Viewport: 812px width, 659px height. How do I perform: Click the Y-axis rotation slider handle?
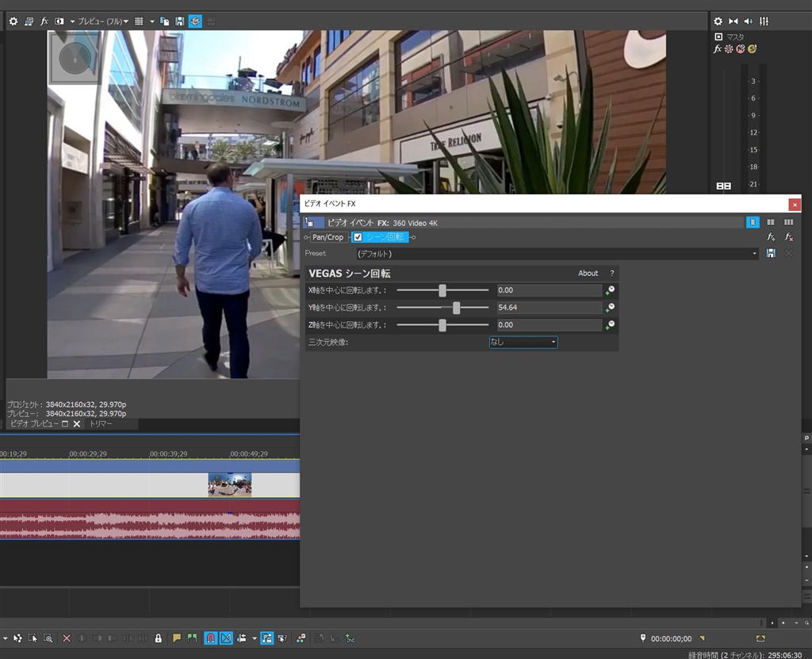457,308
